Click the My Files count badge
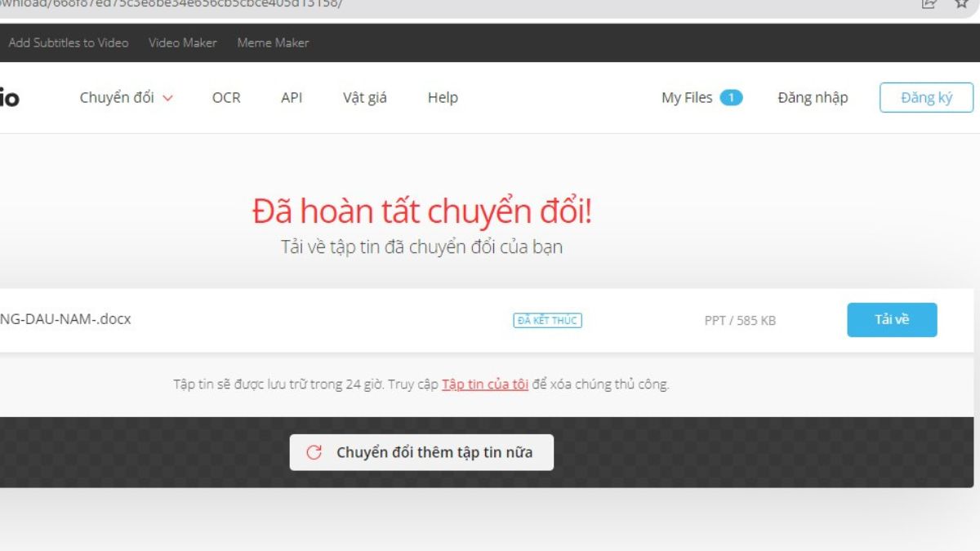This screenshot has width=980, height=551. click(731, 97)
